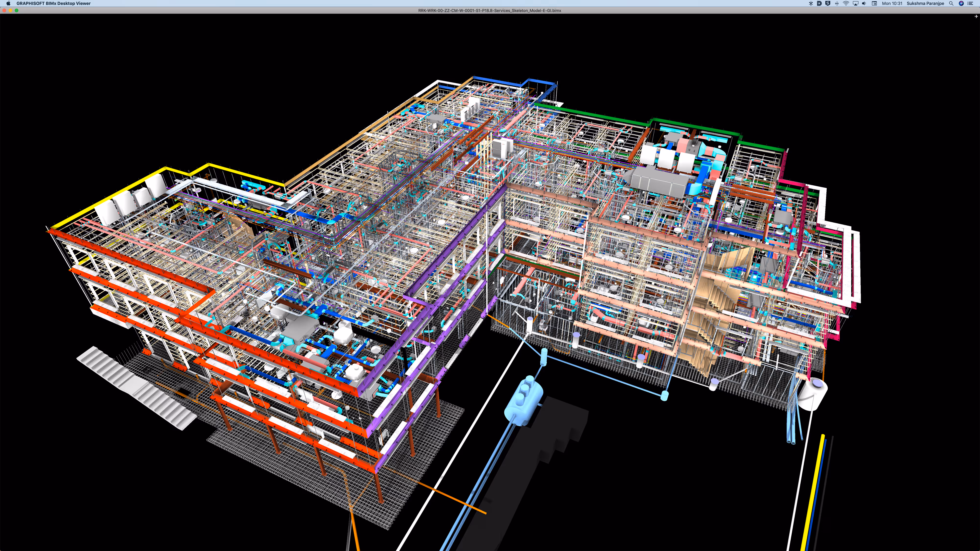Open GRAPHISOFT BIMx Desktop Viewer menu

pos(53,3)
